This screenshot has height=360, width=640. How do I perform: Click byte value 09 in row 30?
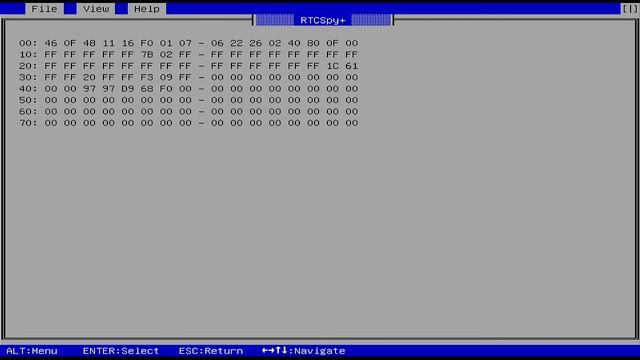point(166,77)
